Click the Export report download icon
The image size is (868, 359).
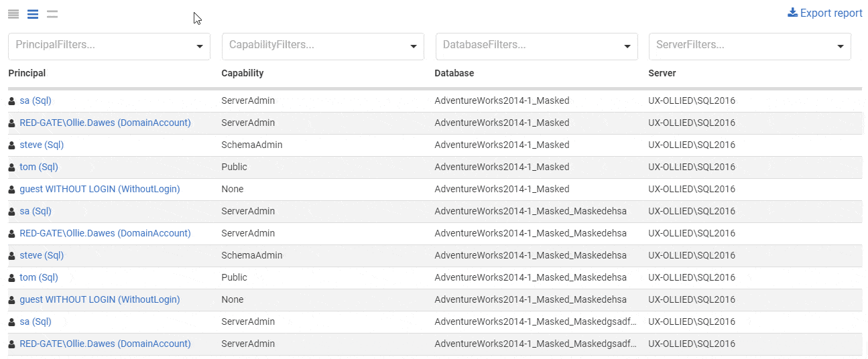coord(792,13)
